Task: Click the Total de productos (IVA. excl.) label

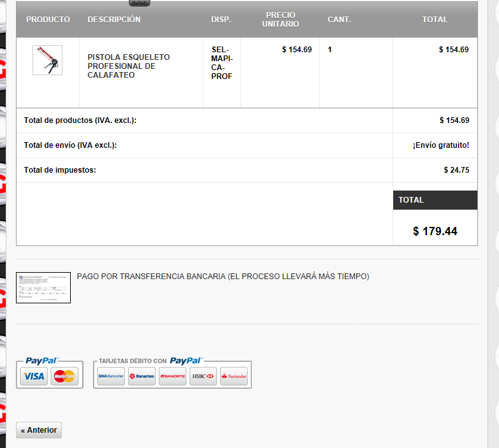Action: tap(80, 120)
